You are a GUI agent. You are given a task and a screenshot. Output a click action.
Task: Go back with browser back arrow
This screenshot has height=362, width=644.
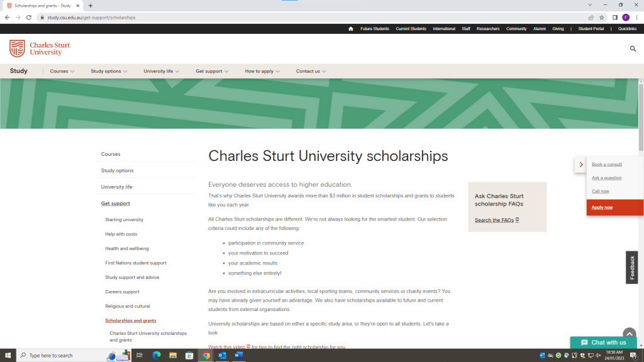(x=8, y=18)
